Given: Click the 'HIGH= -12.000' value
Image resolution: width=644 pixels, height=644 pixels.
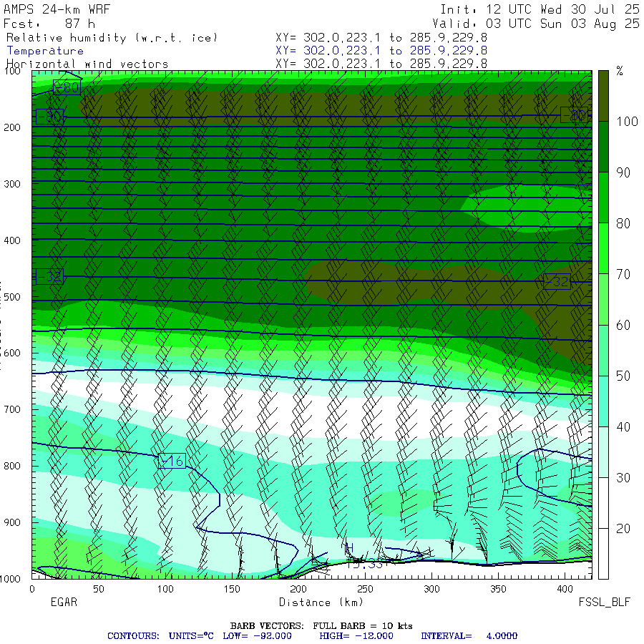Looking at the screenshot, I should click(x=356, y=636).
